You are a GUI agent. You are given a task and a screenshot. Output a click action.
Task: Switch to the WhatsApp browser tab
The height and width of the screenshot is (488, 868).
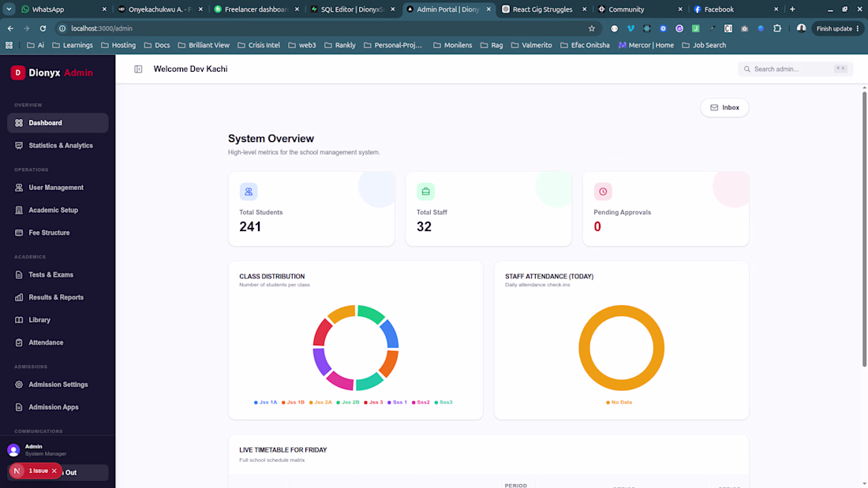tap(64, 9)
